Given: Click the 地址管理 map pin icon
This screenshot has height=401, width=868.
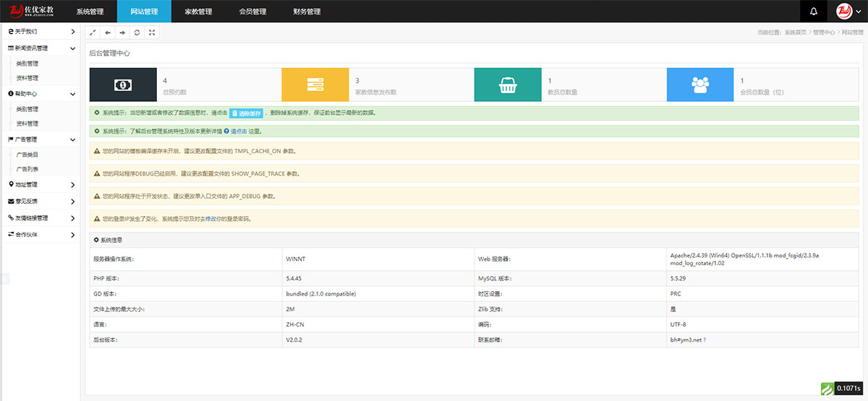Looking at the screenshot, I should point(10,185).
